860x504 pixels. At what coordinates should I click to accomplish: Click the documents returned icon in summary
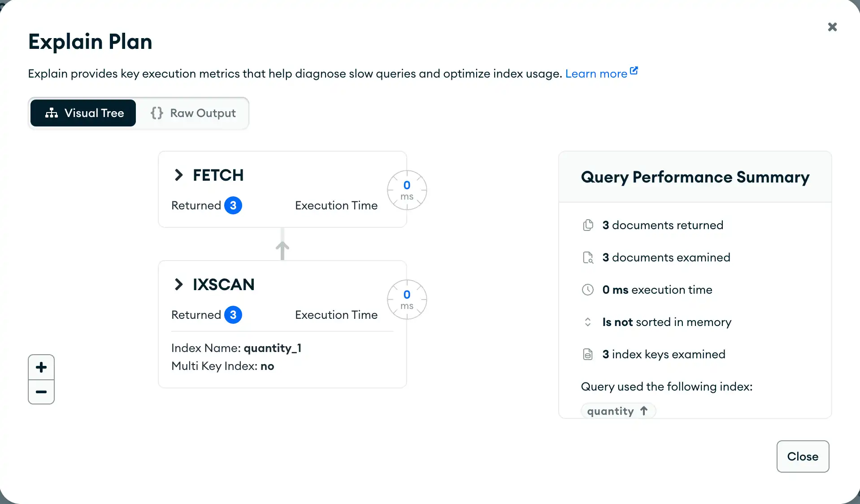588,225
